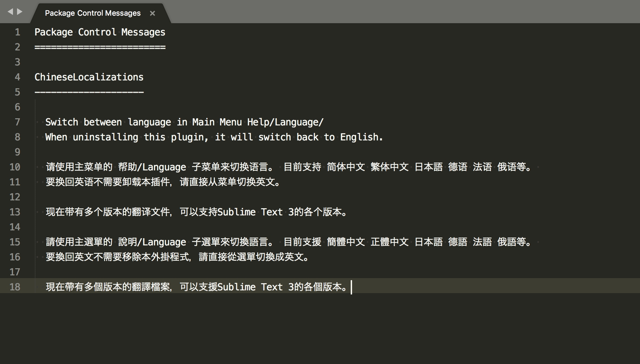Click line number 4 beside ChineseLocalizations
The image size is (640, 364).
17,77
